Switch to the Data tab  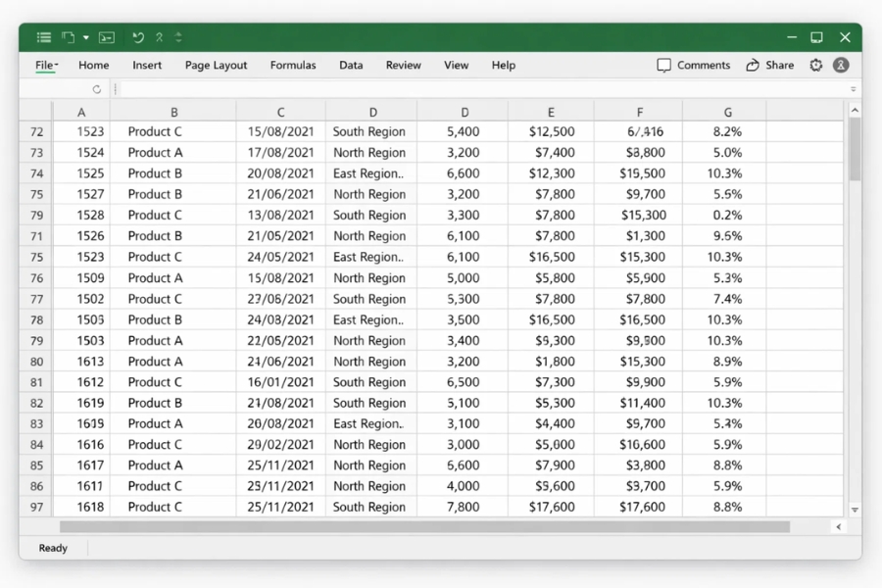click(x=351, y=65)
